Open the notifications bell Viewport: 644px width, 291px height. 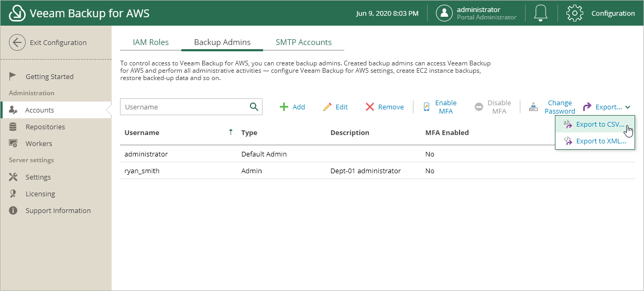point(541,13)
